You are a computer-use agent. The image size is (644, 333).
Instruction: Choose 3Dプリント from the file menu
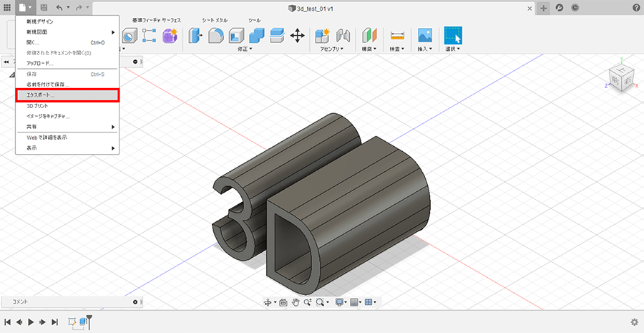(x=37, y=105)
